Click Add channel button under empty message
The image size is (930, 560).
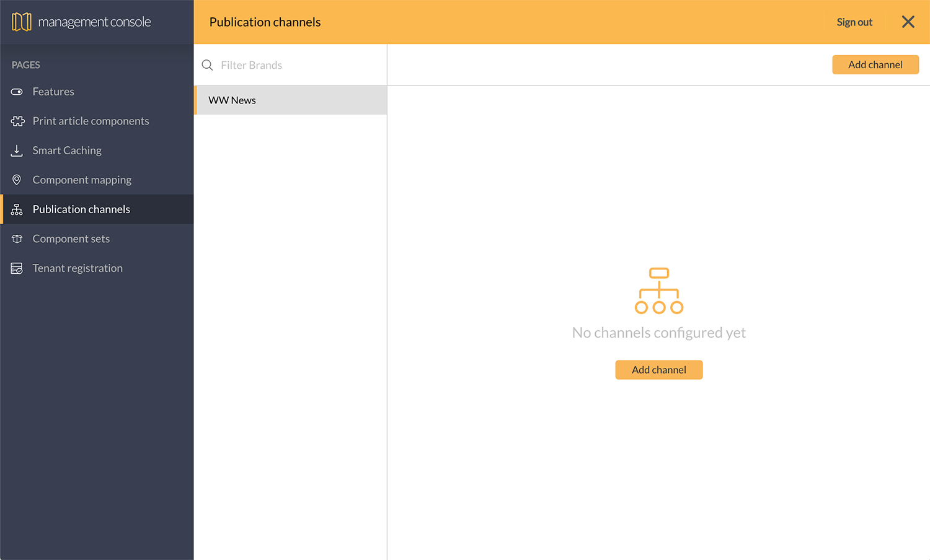(659, 370)
